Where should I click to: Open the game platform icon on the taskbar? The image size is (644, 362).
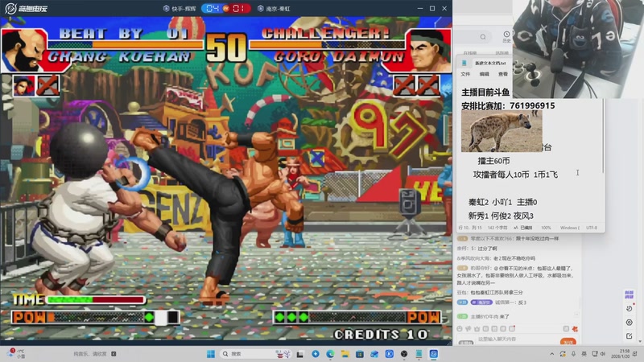[434, 354]
